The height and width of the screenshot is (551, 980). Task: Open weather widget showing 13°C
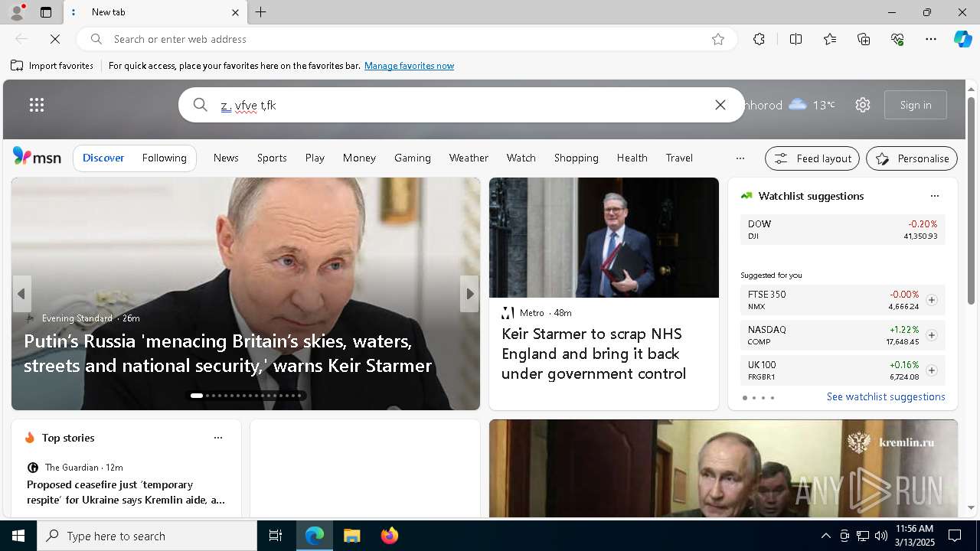tap(789, 105)
